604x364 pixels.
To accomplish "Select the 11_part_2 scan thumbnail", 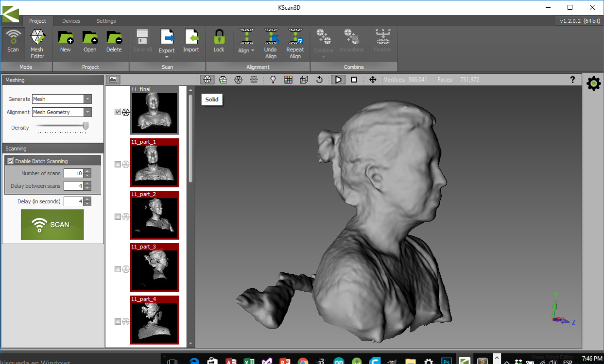I will coord(155,216).
